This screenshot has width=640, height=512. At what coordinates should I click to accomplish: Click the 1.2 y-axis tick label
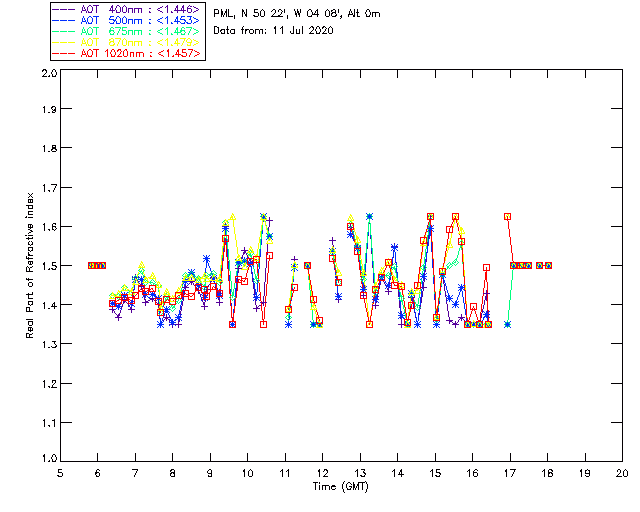[49, 384]
